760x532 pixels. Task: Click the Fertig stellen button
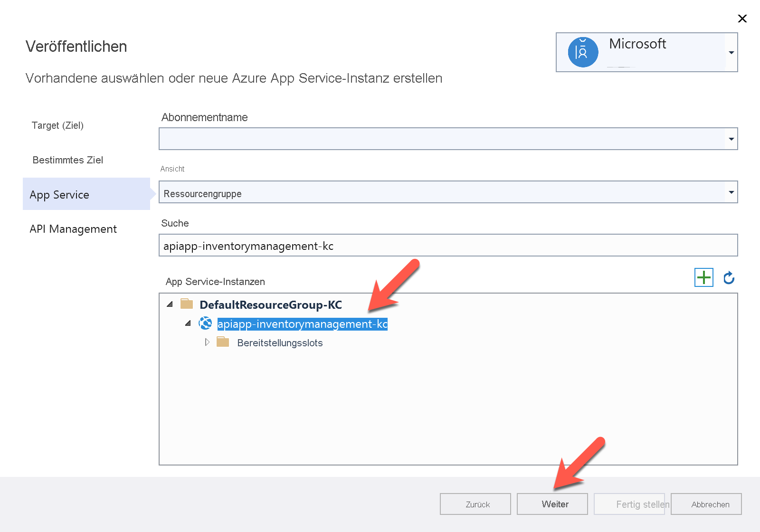629,504
